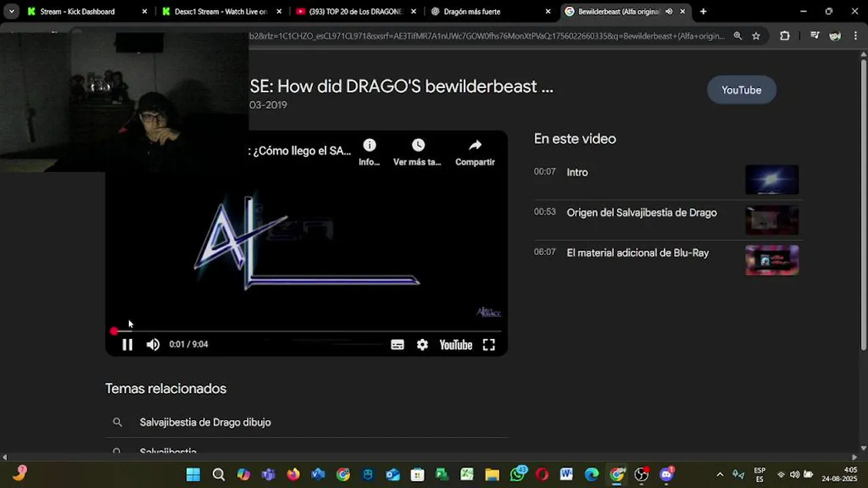Viewport: 868px width, 488px height.
Task: Open the tab search dropdown arrow
Action: point(12,12)
